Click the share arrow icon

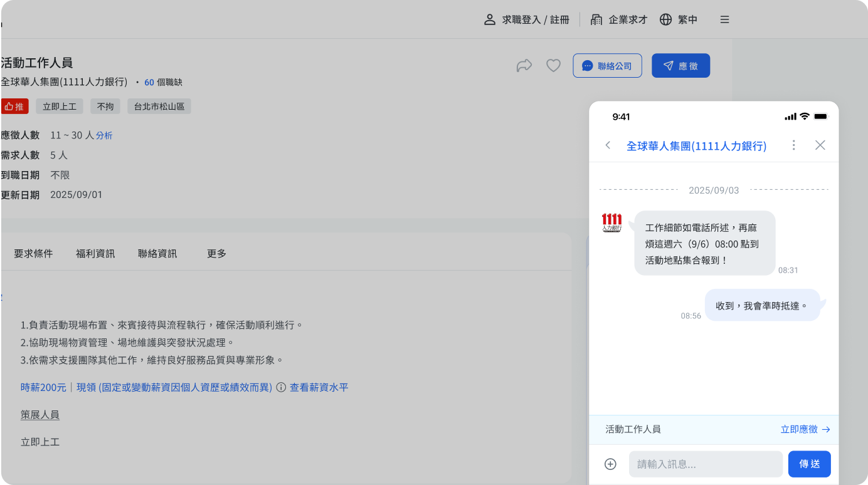point(524,65)
